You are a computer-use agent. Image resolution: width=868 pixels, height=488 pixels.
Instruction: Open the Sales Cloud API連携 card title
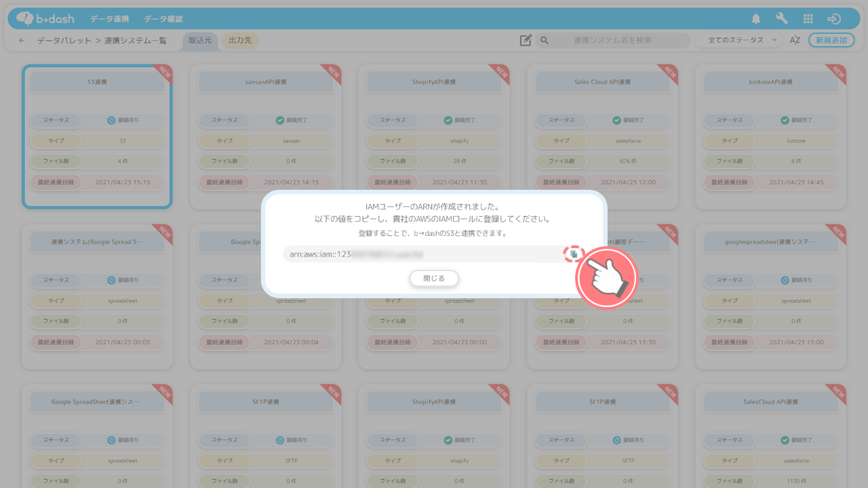(602, 82)
